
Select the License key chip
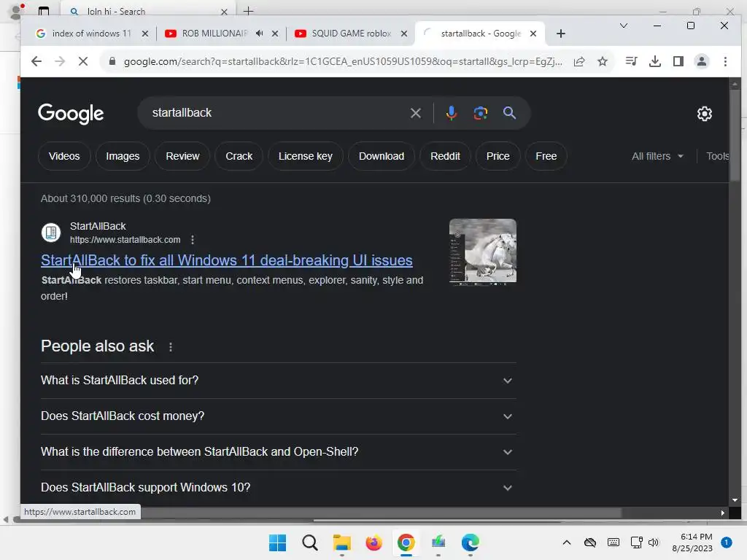coord(306,156)
